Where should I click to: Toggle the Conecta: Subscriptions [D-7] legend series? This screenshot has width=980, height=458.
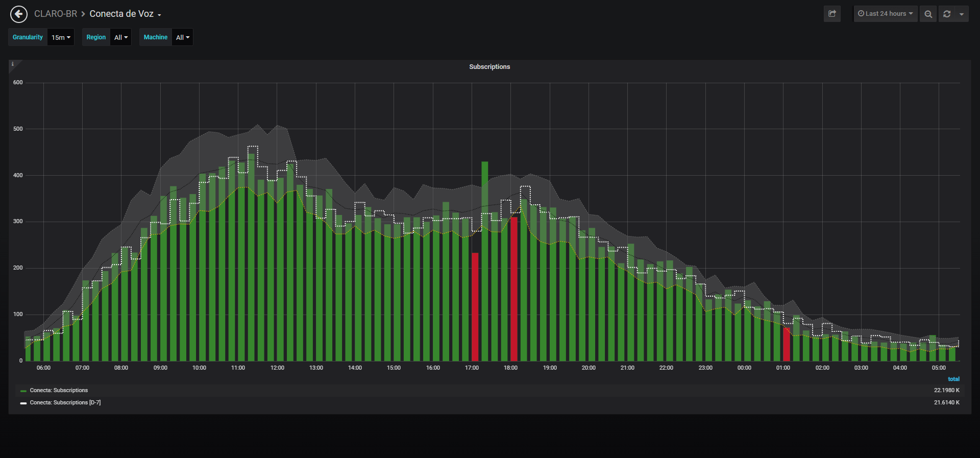tap(65, 403)
